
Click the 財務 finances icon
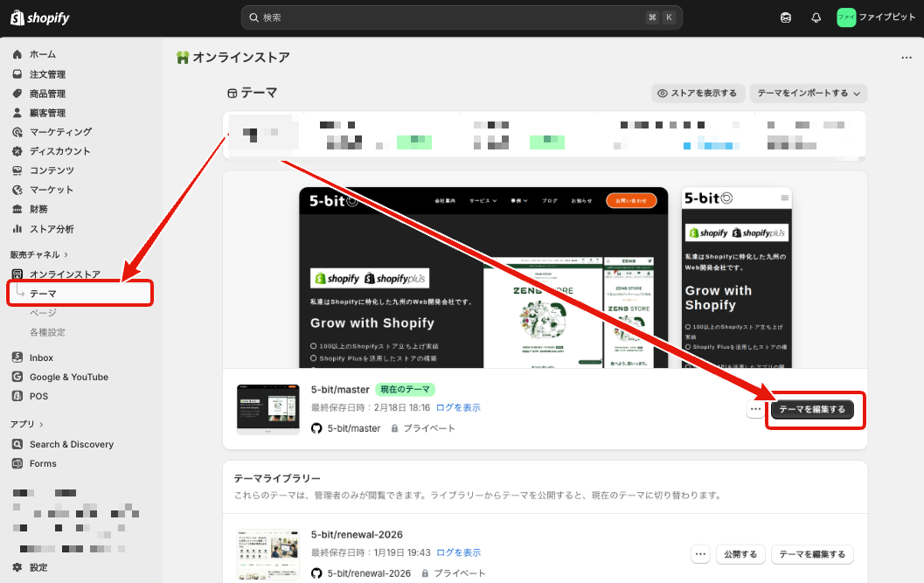coord(17,208)
